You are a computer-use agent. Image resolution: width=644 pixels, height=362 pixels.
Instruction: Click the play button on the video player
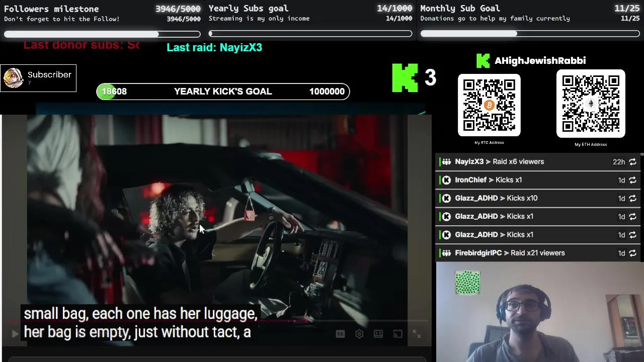pos(15,333)
